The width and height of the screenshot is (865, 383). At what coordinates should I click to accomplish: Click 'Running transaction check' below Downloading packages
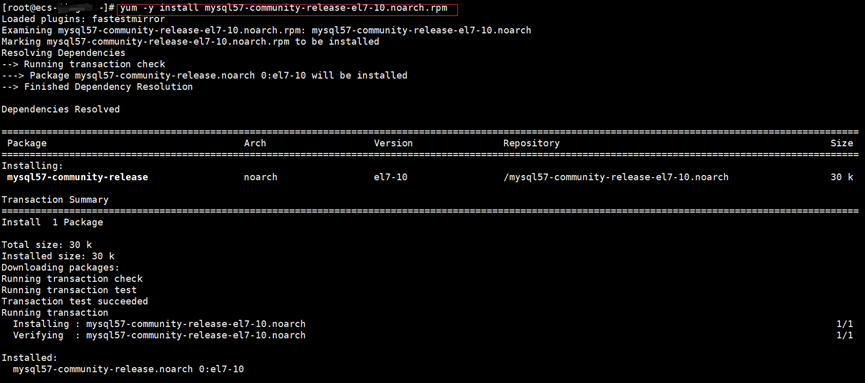click(72, 279)
